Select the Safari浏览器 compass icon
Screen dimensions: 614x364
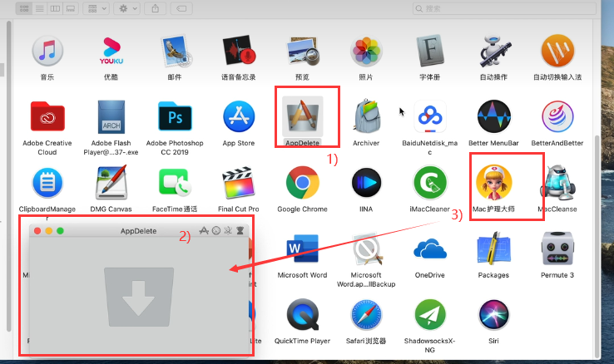coord(366,315)
